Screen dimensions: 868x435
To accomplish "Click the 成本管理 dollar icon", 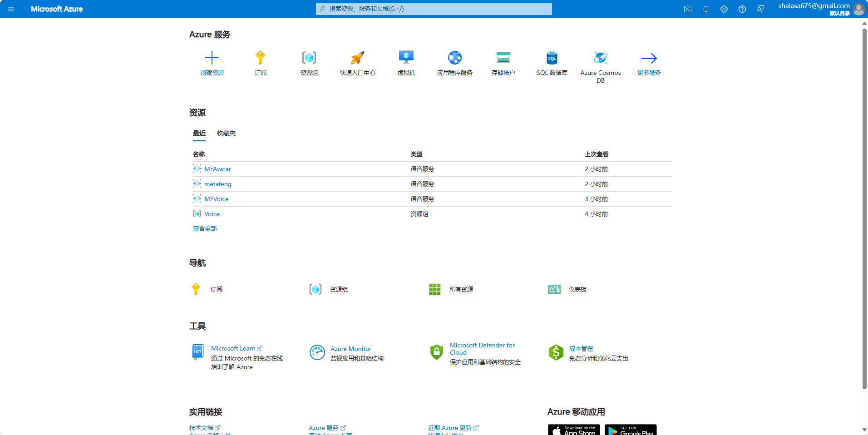I will 556,352.
